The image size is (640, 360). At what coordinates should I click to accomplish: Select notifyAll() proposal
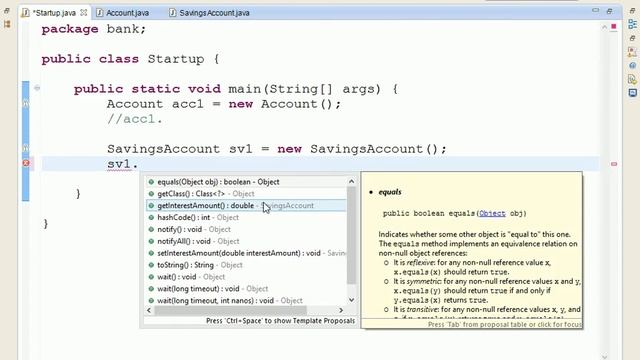(x=247, y=241)
